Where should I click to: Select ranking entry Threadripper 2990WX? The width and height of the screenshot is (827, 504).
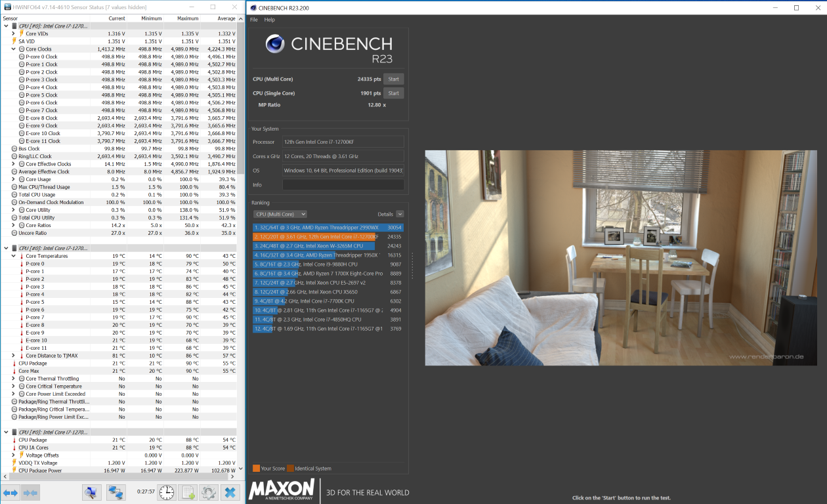[328, 227]
